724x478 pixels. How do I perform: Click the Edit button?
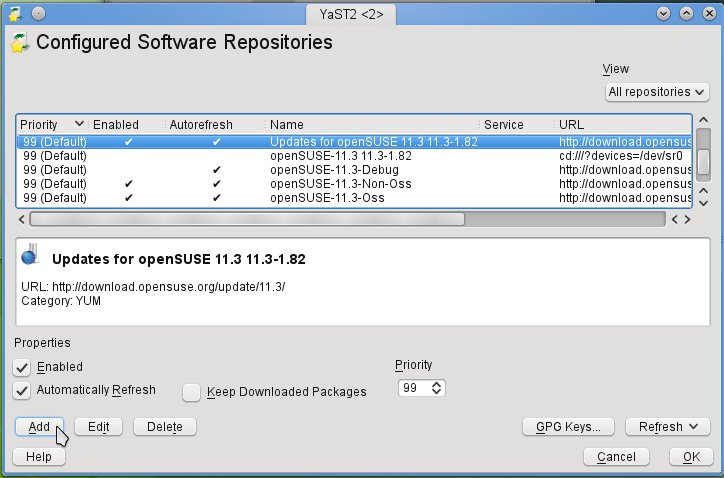click(98, 427)
